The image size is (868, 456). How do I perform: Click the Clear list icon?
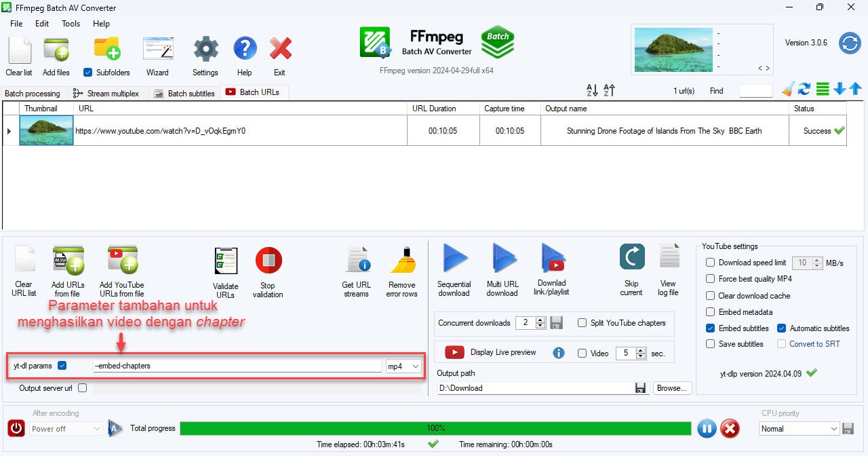19,50
